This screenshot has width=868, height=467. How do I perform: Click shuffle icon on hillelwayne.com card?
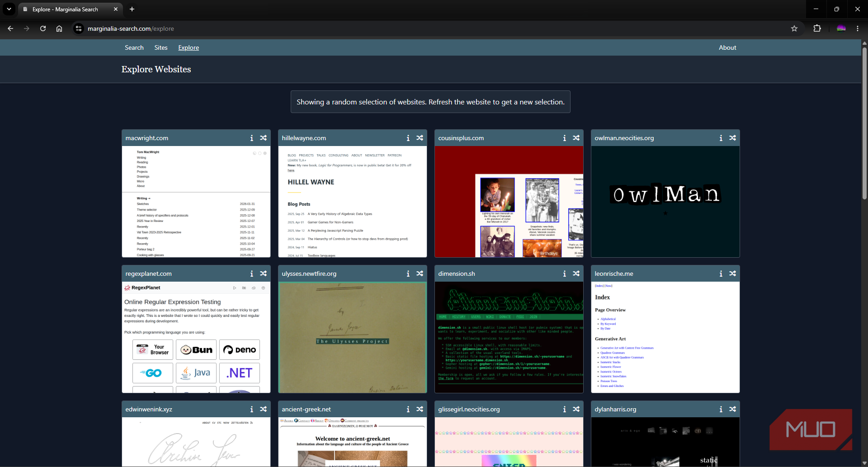tap(420, 138)
